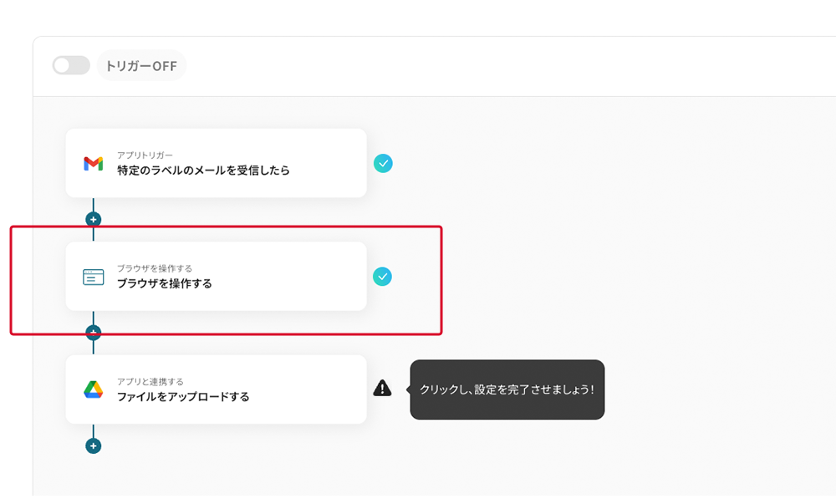Toggle the trigger ON/OFF switch

click(x=71, y=65)
